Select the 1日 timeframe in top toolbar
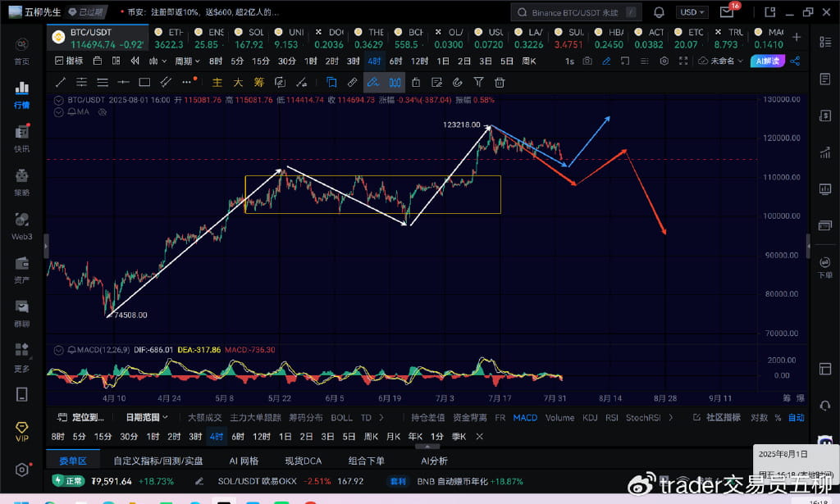Viewport: 840px width, 504px height. [x=443, y=61]
